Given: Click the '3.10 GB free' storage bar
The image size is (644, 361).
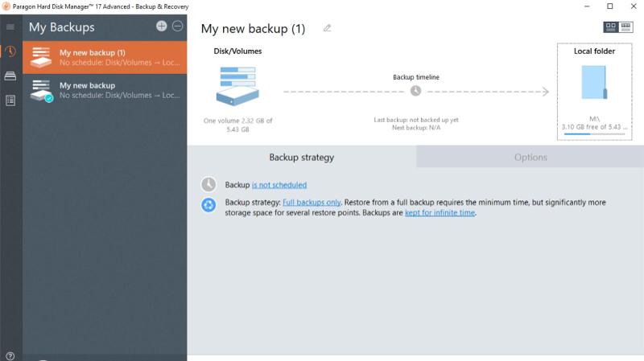Looking at the screenshot, I should [x=594, y=133].
